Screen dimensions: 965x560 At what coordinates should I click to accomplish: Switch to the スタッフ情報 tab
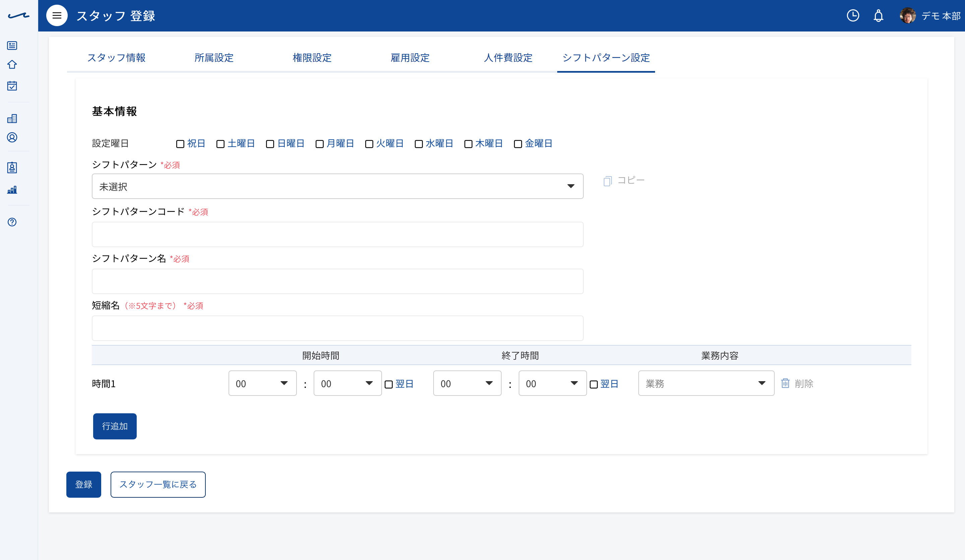116,58
